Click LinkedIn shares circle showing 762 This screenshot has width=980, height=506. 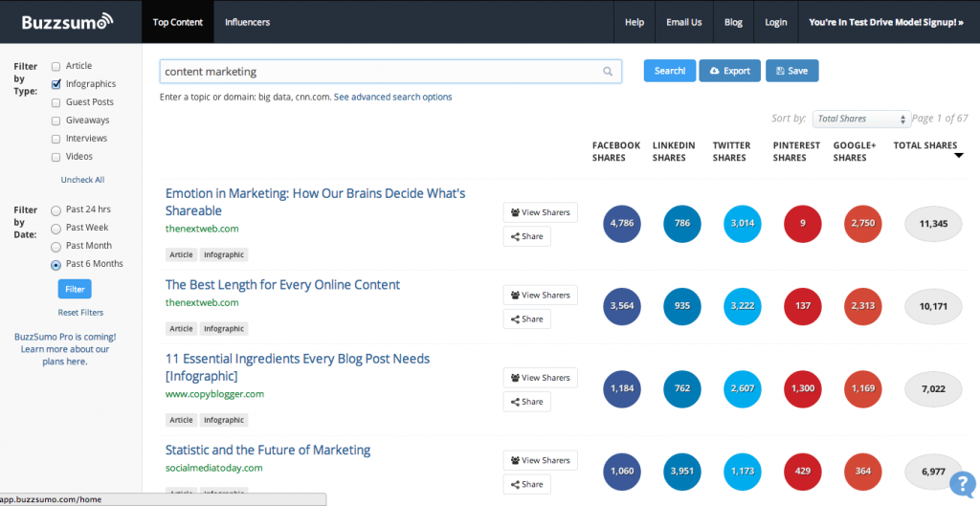coord(681,388)
